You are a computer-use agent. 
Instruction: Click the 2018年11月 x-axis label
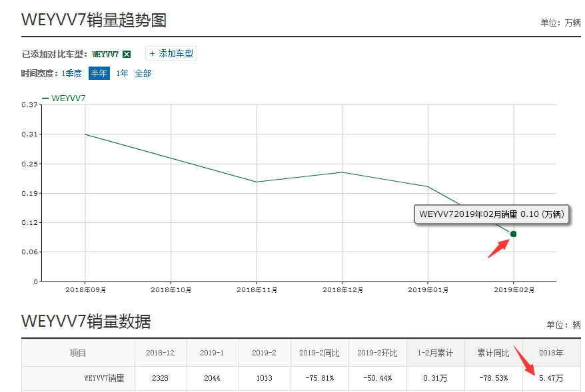pos(257,290)
